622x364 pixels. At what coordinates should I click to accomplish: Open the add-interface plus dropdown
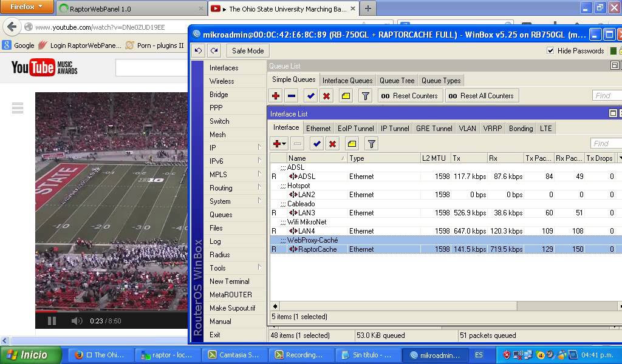[279, 144]
